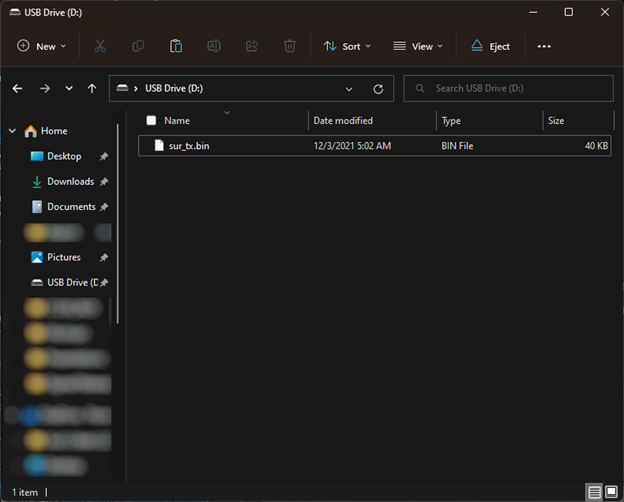624x502 pixels.
Task: Open Downloads in navigation pane
Action: click(70, 182)
